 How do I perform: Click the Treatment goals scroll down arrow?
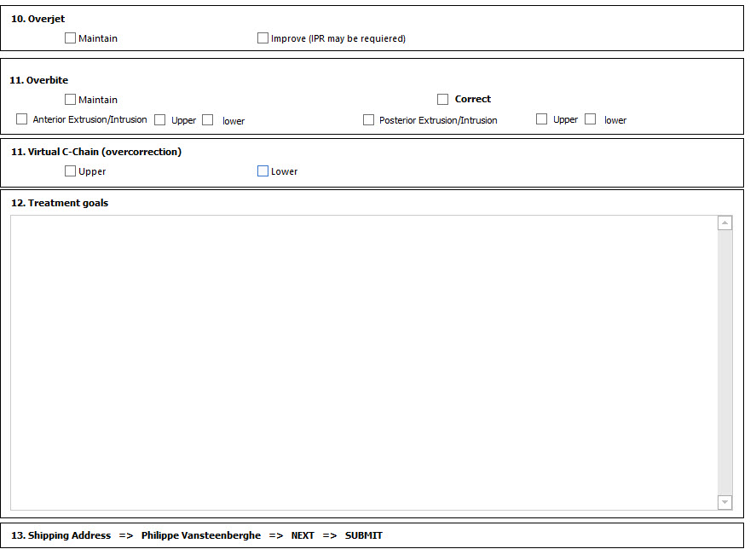coord(725,502)
